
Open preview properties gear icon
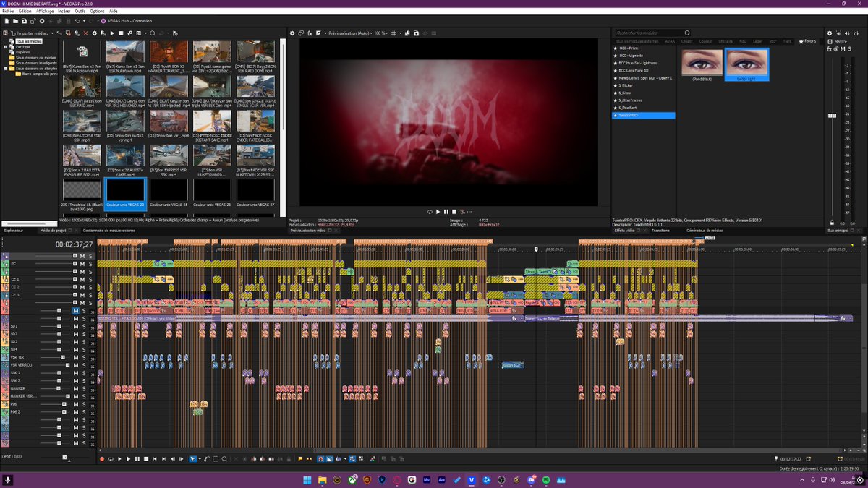292,33
